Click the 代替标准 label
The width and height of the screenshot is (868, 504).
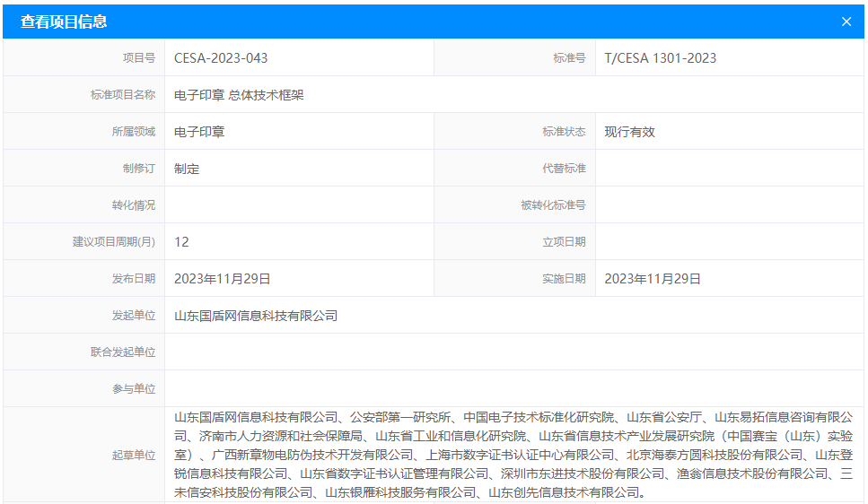coord(564,169)
